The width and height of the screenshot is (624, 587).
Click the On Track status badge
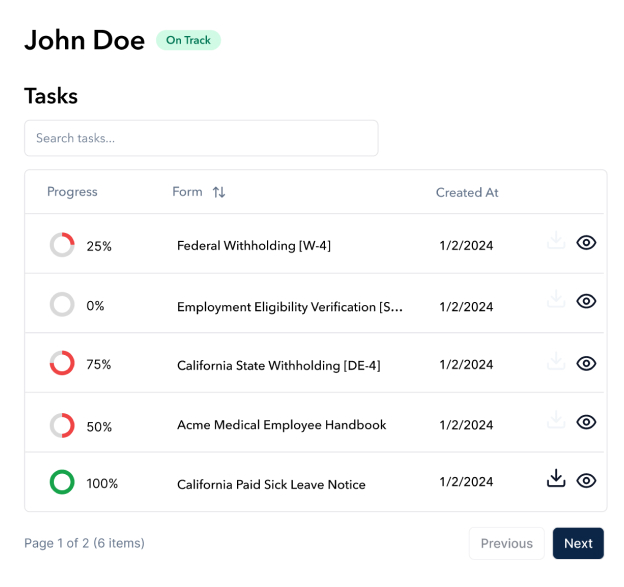coord(188,40)
